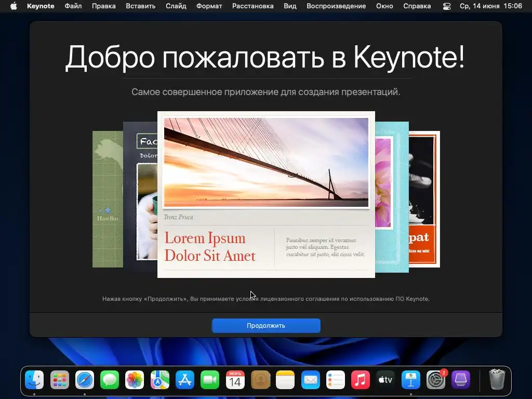Select the turquoise flower theme slide
Screen dimensions: 532x399
tap(392, 197)
